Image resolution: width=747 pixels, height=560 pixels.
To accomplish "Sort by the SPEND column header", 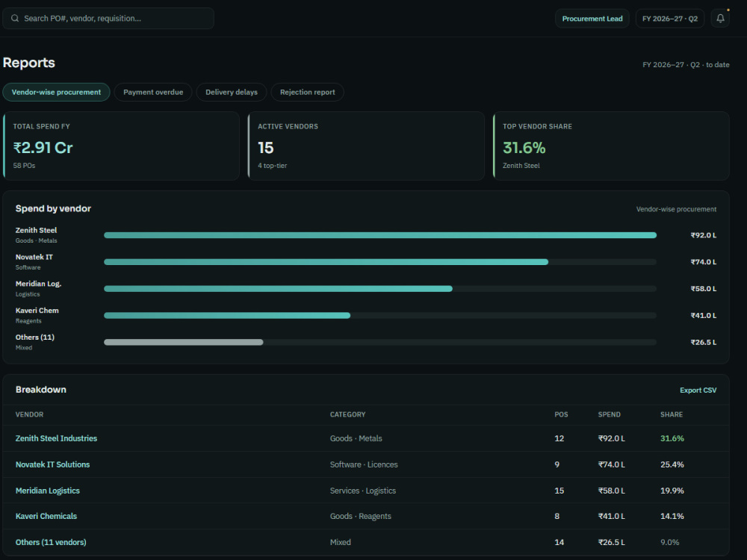I will coord(610,414).
